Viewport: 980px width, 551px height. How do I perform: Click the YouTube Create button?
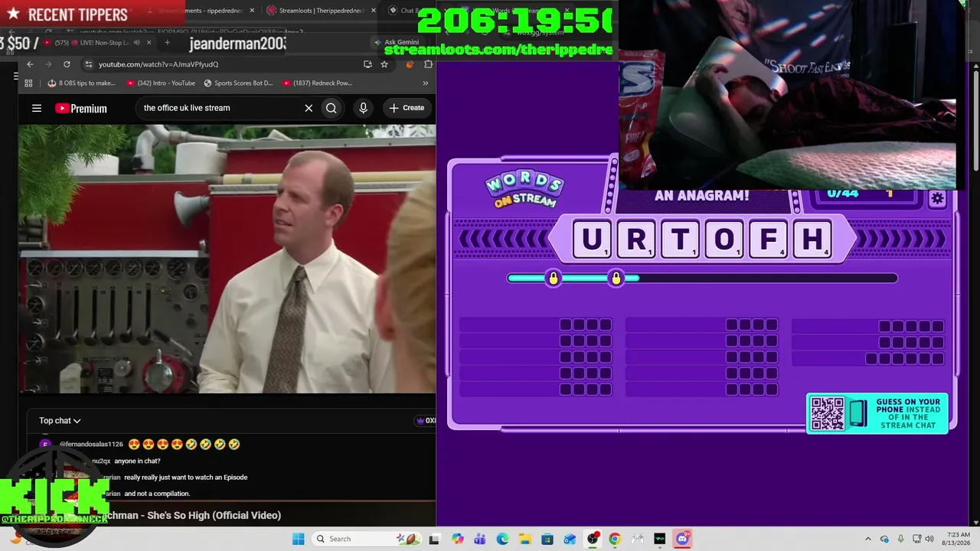pyautogui.click(x=406, y=108)
